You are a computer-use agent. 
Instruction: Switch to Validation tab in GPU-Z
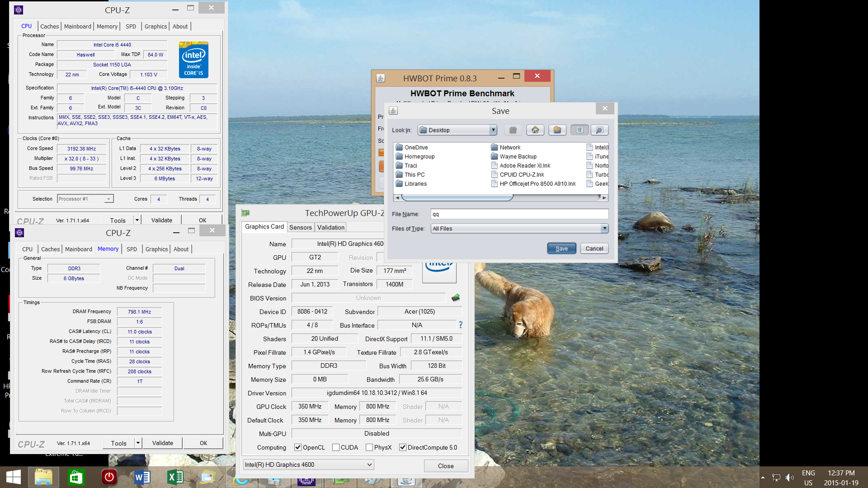click(x=330, y=227)
